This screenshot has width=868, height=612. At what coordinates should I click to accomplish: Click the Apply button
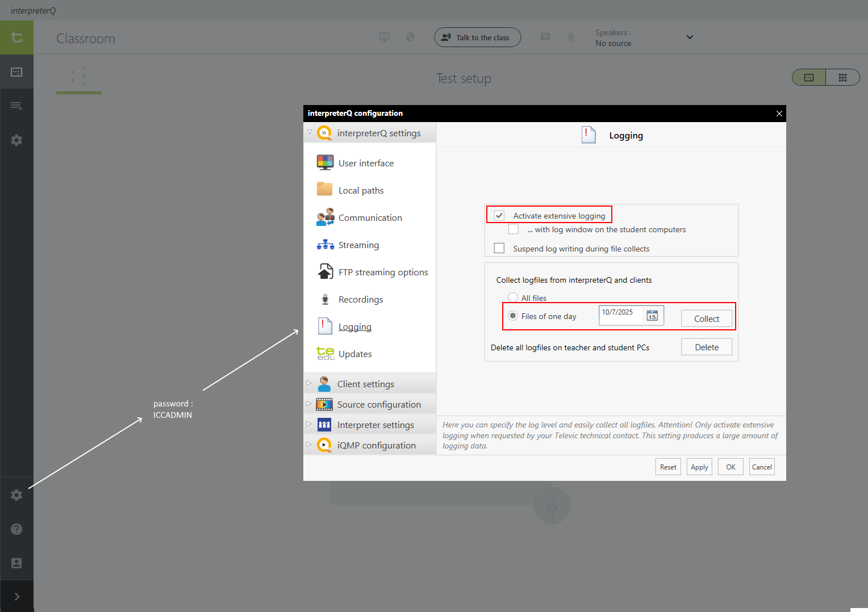(x=699, y=467)
